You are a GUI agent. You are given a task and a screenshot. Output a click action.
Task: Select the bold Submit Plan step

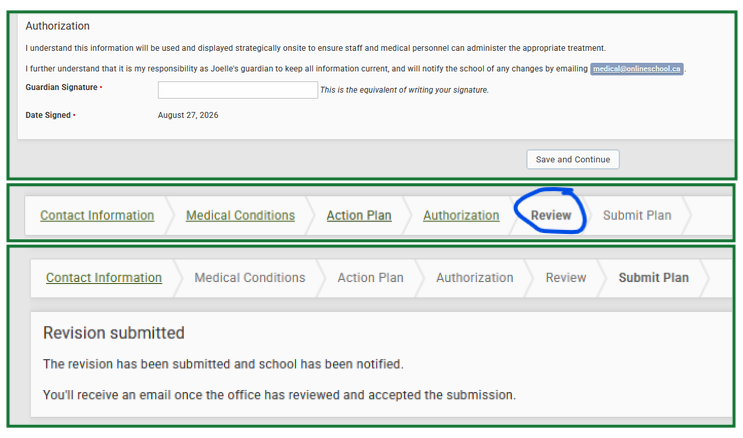653,277
